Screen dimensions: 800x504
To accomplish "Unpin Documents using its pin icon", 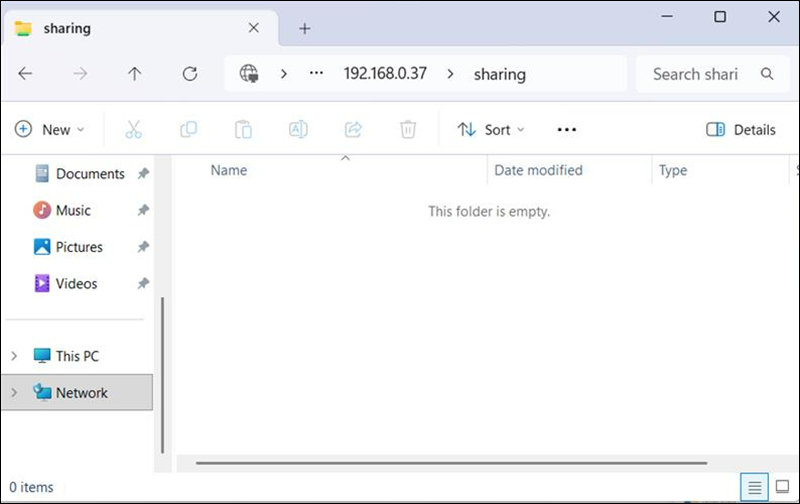I will coord(143,174).
